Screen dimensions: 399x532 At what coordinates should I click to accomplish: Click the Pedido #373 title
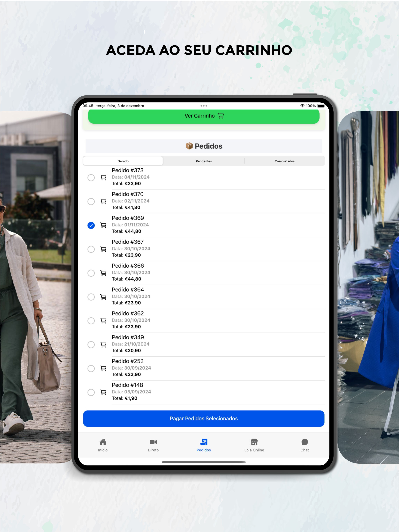[x=128, y=170]
